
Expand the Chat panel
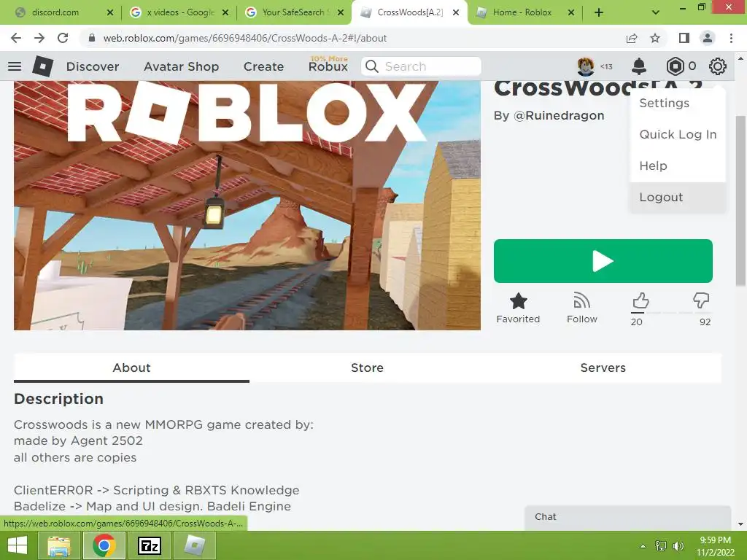click(628, 517)
